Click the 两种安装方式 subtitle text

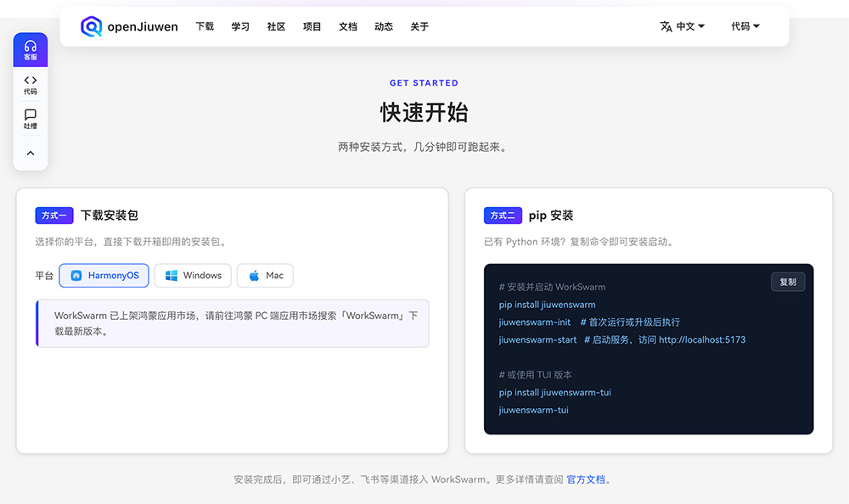click(x=424, y=148)
